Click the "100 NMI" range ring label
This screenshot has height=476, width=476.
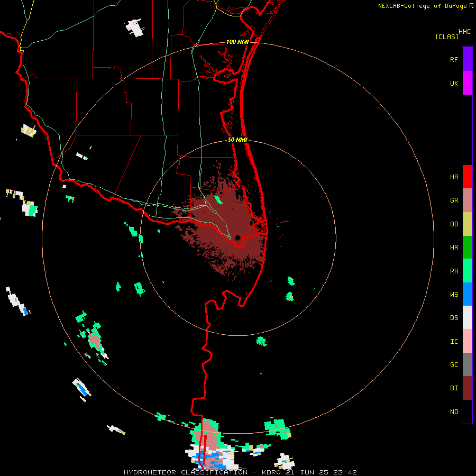pyautogui.click(x=237, y=42)
